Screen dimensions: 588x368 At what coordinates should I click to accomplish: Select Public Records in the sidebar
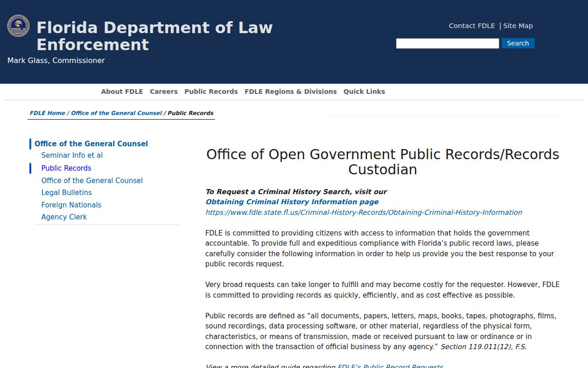pos(66,168)
